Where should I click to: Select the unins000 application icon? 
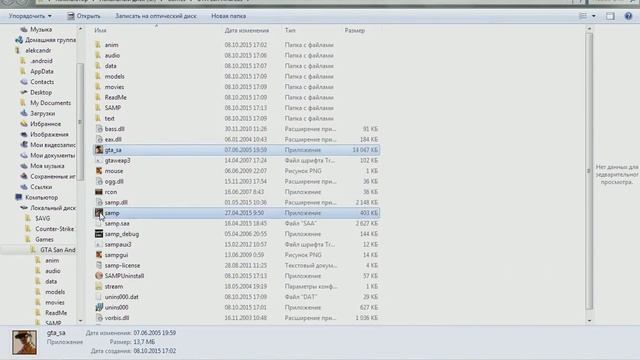coord(98,307)
